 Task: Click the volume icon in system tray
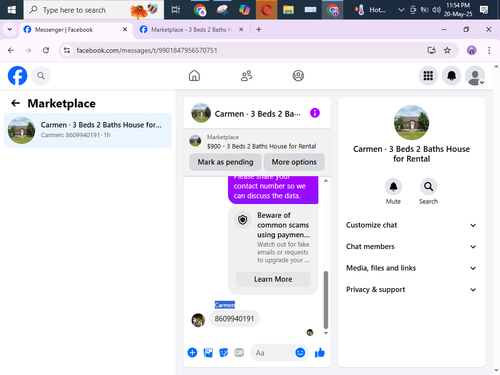click(436, 10)
